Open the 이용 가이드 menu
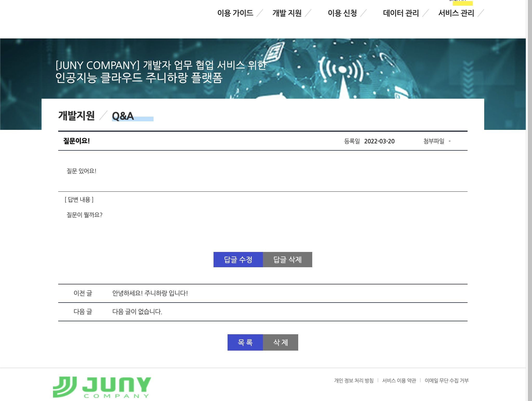Viewport: 532px width, 401px height. pos(235,13)
